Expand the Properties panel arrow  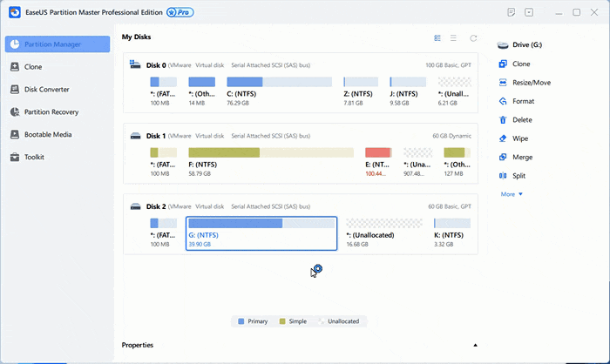tap(475, 346)
